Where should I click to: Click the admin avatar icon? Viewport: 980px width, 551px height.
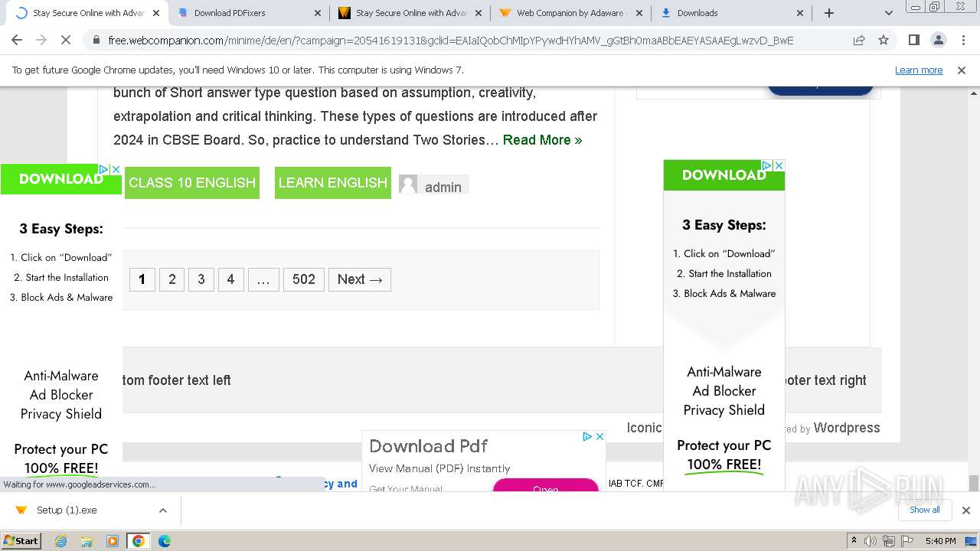pyautogui.click(x=408, y=184)
